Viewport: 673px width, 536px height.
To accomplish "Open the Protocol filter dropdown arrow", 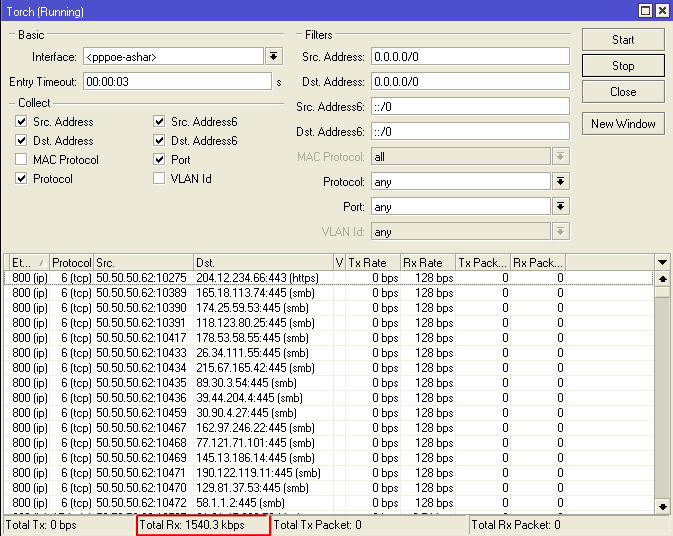I will (x=561, y=182).
